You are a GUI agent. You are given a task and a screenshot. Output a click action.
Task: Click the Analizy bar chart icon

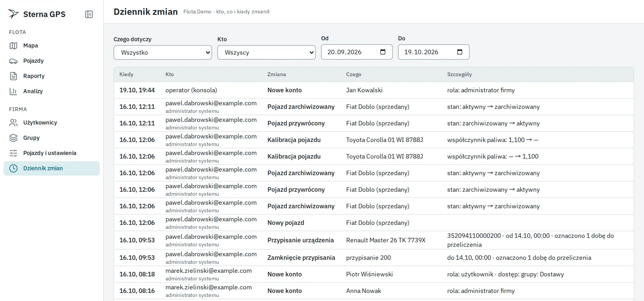13,91
